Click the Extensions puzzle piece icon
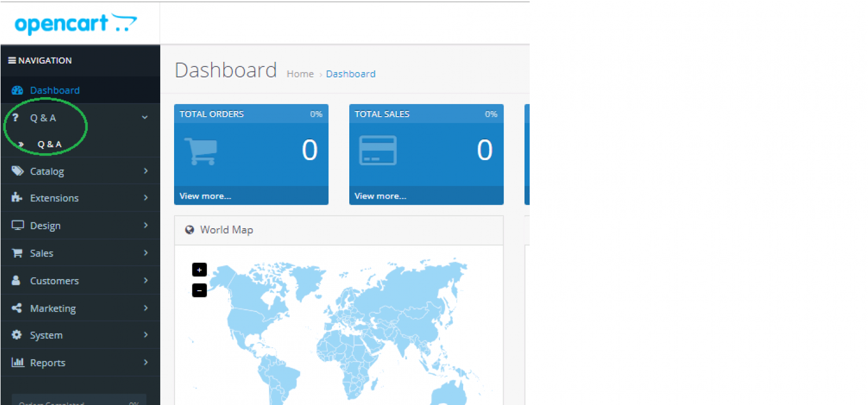 click(17, 198)
